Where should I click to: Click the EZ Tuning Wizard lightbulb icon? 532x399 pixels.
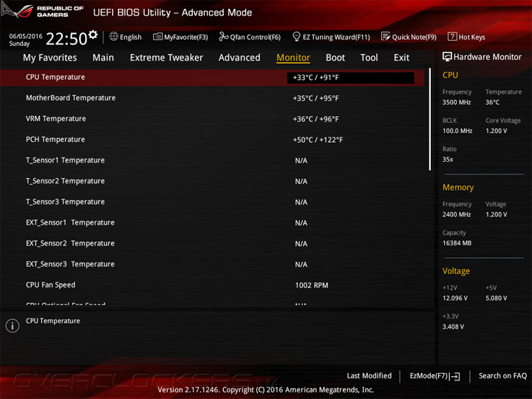tap(296, 36)
